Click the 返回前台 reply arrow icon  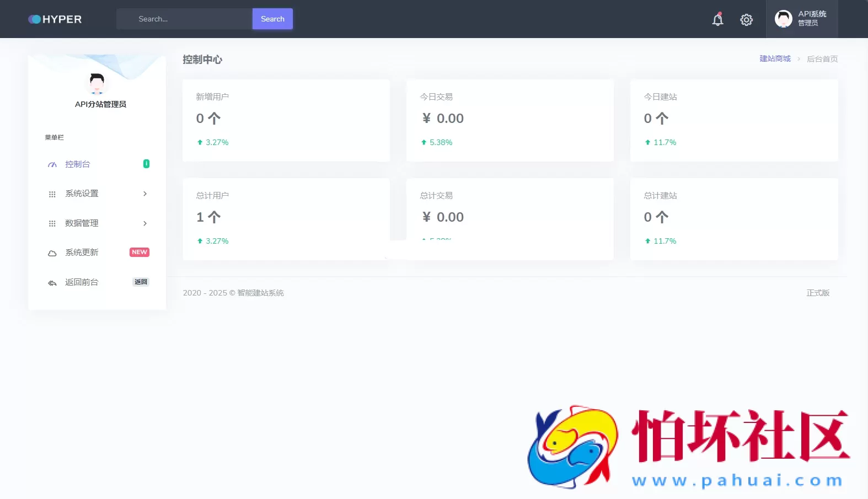click(52, 283)
